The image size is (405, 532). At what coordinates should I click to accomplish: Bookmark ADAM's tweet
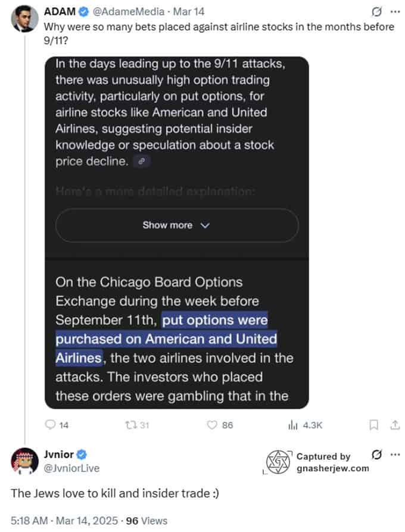[x=373, y=425]
